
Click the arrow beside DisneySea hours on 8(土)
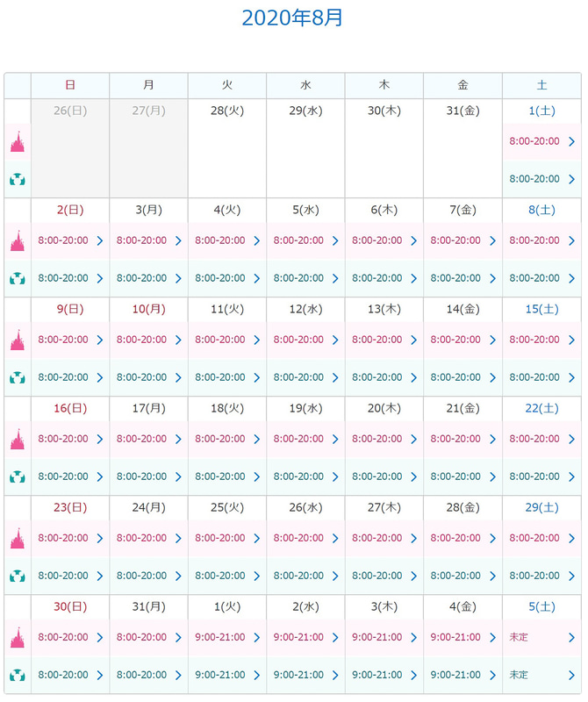(x=571, y=278)
